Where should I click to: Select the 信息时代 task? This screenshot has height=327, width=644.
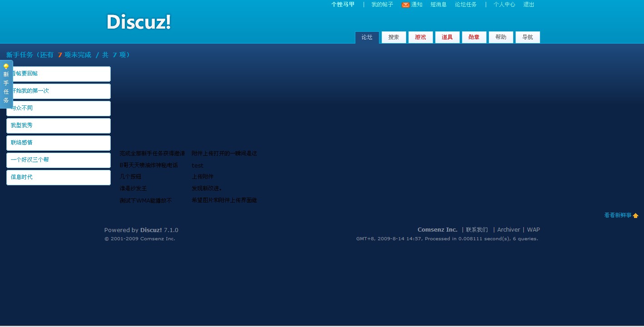59,177
